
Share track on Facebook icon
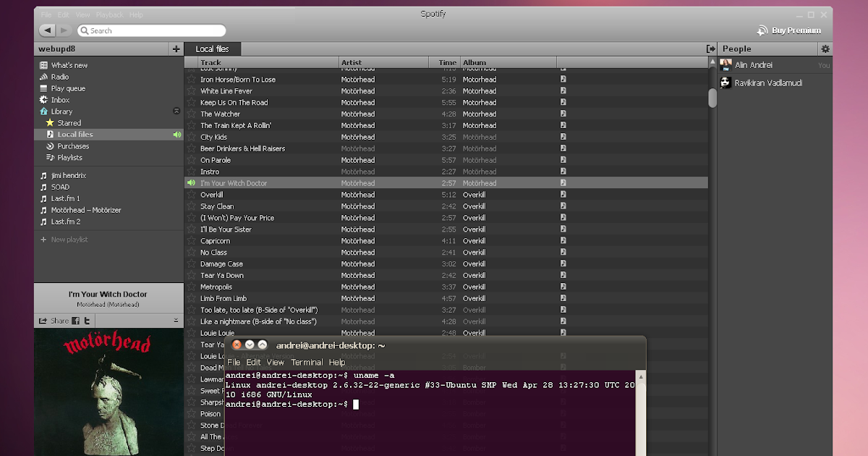75,321
